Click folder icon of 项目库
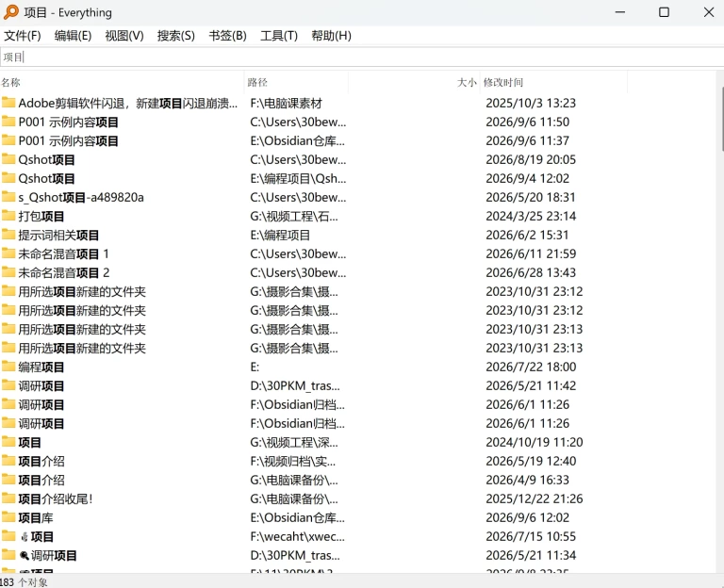Screen dimensions: 724x588 pos(8,517)
